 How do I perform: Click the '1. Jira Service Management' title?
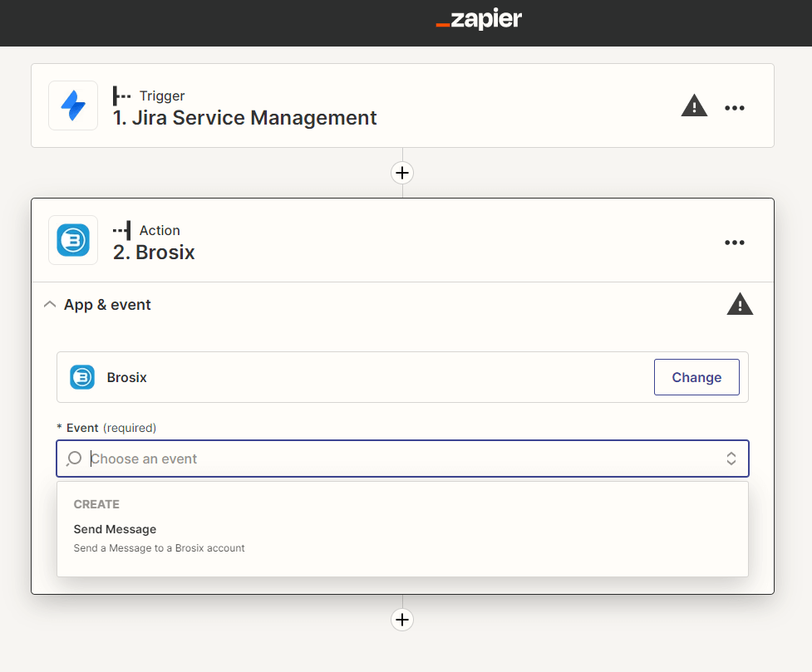[x=245, y=118]
